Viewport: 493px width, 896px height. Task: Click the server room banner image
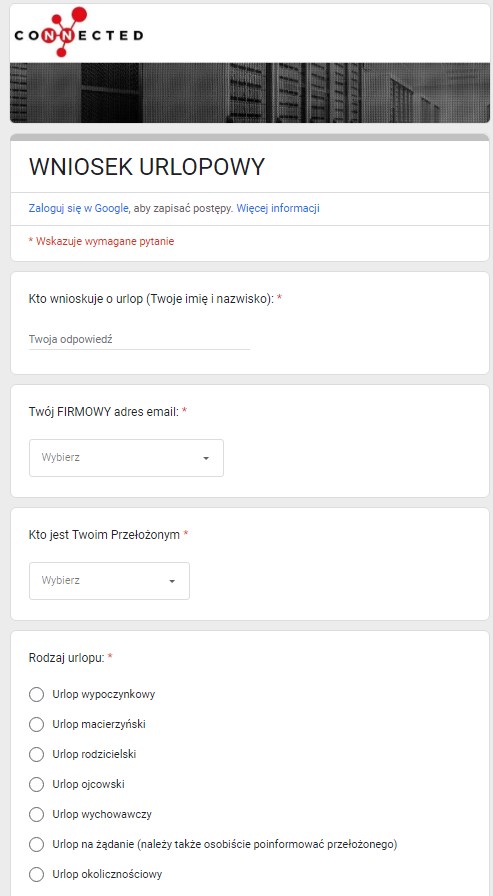(x=250, y=93)
